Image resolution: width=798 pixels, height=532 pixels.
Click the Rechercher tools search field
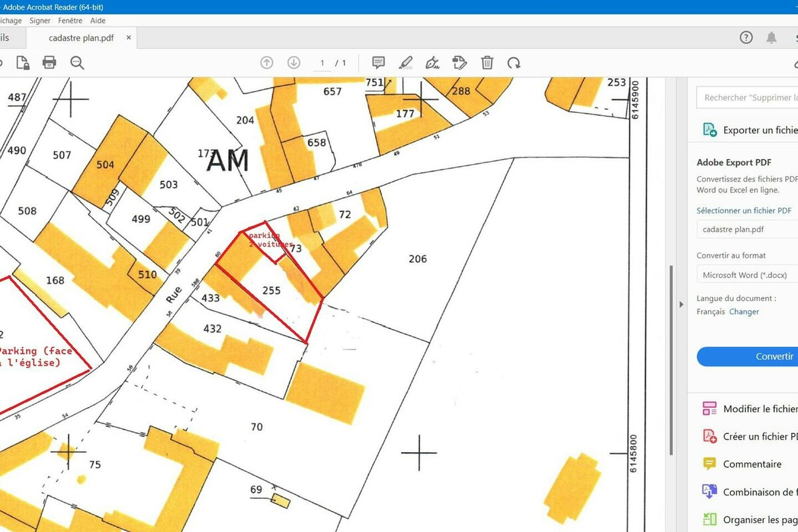point(747,97)
